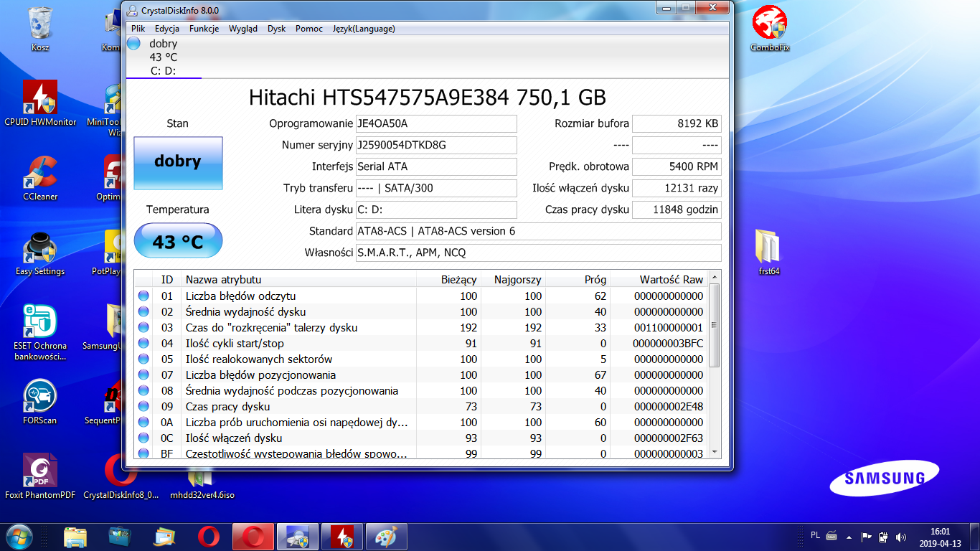
Task: Click the status orb for attribute 01
Action: click(x=143, y=296)
